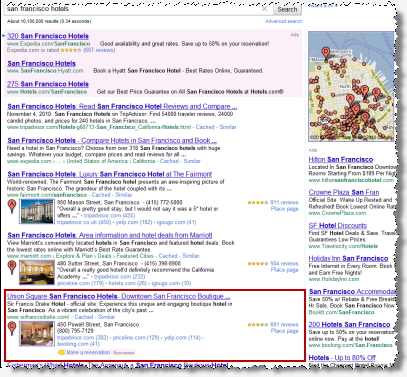This screenshot has width=407, height=377.
Task: Open the TripAdvisor San Francisco Hotels result
Action: click(122, 107)
